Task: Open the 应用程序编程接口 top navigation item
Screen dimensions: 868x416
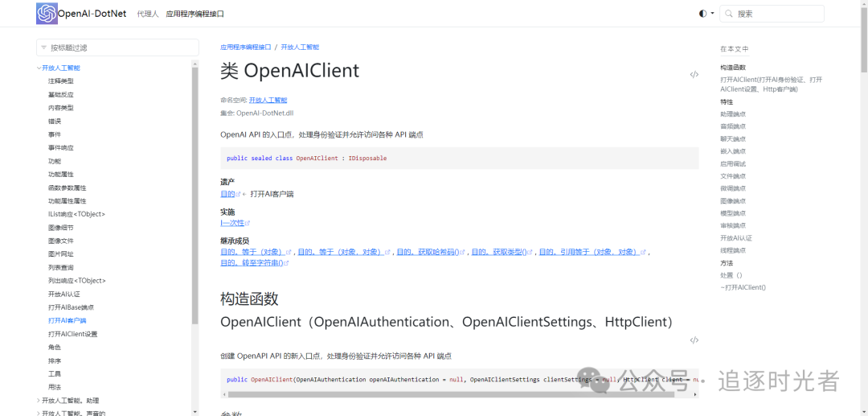Action: (194, 14)
